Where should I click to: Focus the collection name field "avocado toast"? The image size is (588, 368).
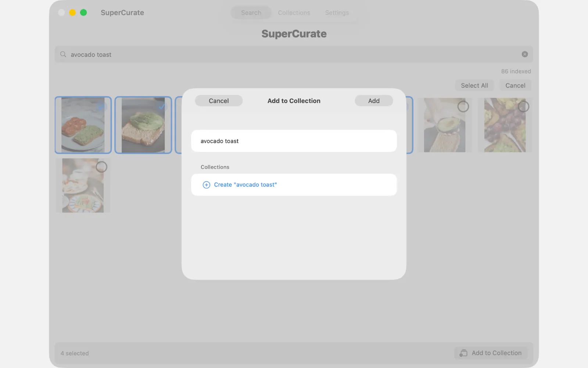(294, 141)
